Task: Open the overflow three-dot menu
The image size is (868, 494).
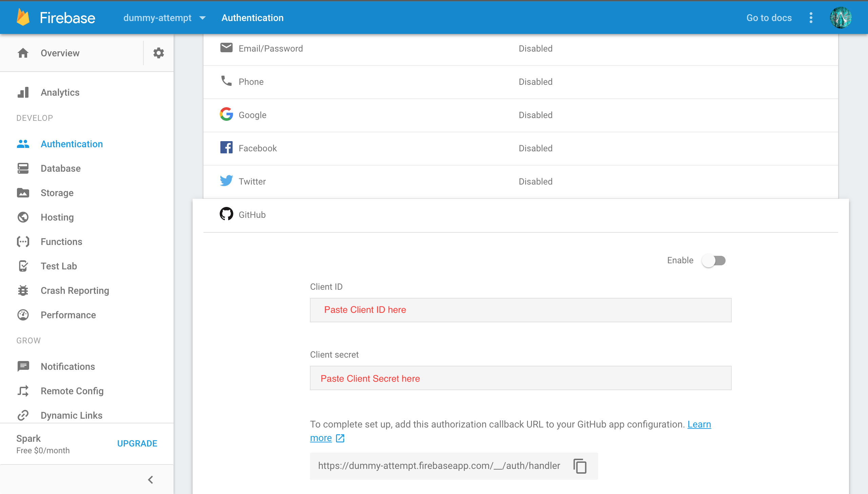Action: [811, 18]
